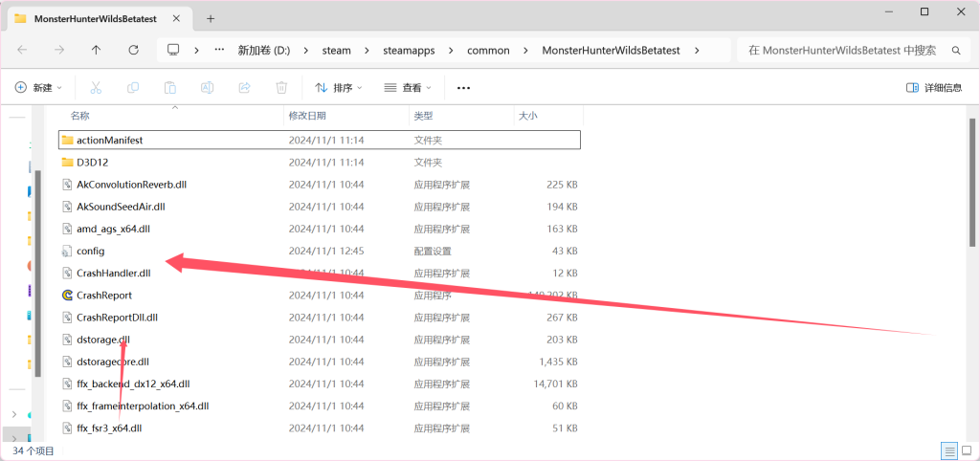Click the search magnifier icon

click(956, 50)
